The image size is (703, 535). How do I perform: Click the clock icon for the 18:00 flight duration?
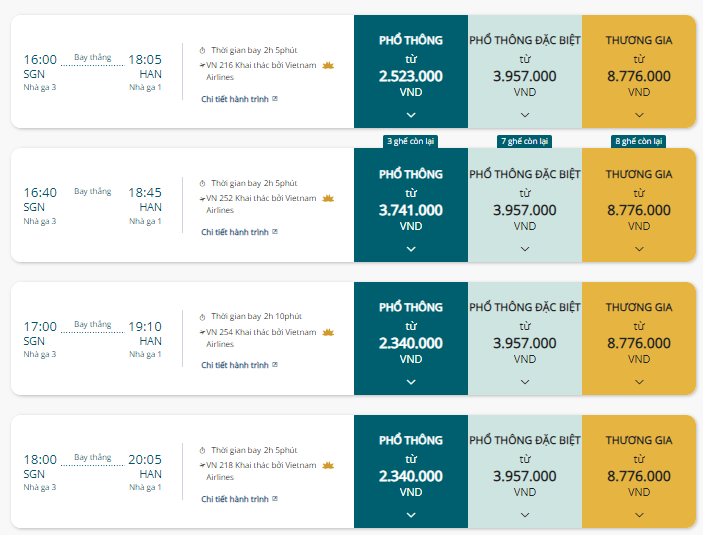[x=202, y=450]
